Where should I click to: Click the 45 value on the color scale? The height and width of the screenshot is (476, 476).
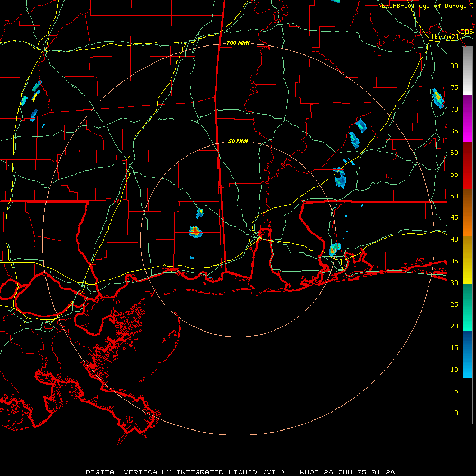(x=454, y=218)
